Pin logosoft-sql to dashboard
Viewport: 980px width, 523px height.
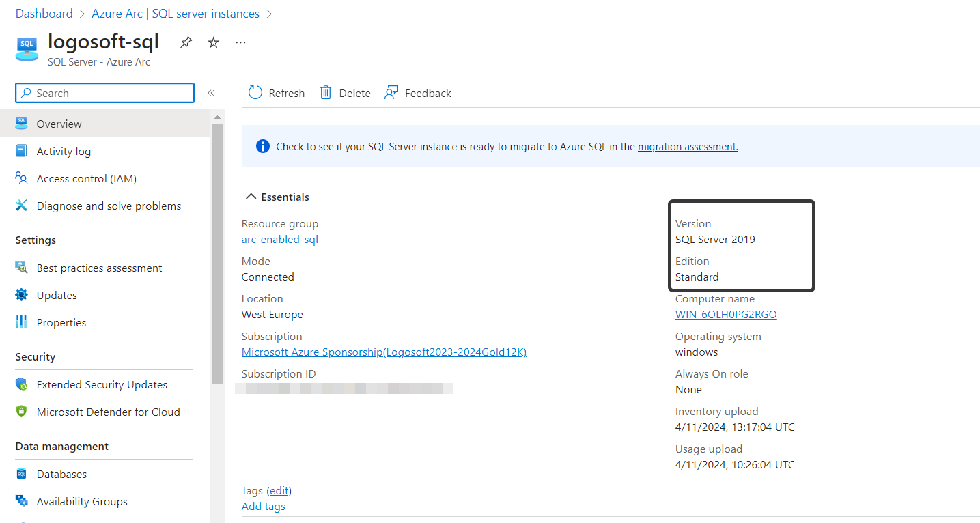[186, 42]
